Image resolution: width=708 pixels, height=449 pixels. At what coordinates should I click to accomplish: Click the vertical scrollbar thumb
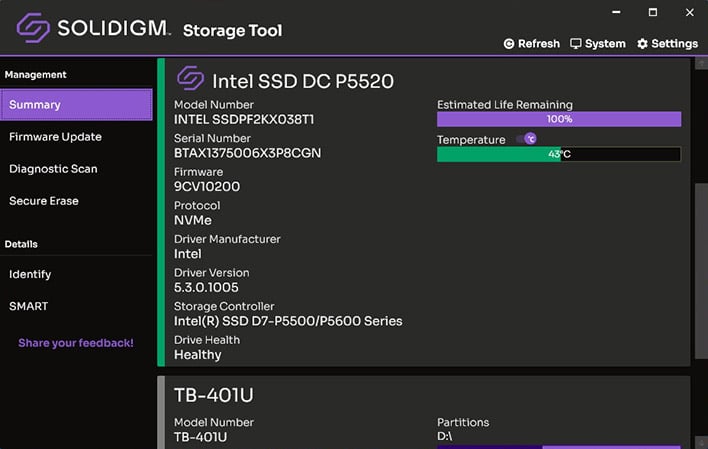point(701,271)
